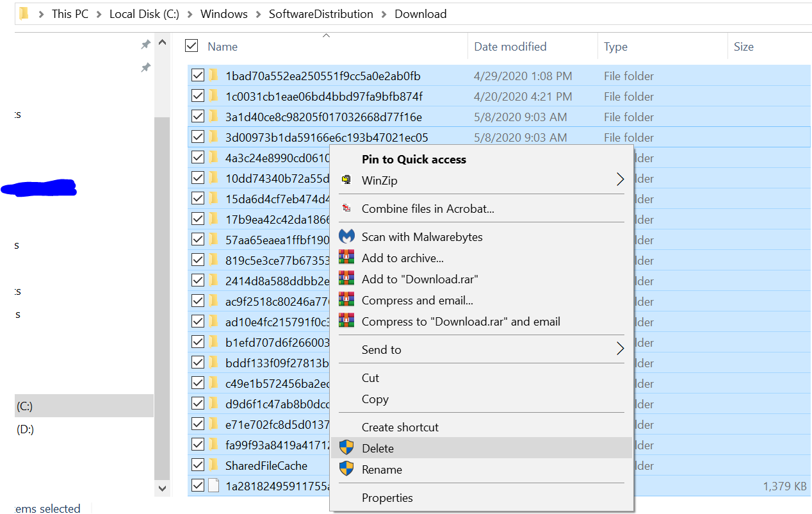Screen dimensions: 812x514
Task: Click the WinZip icon in context menu
Action: coord(346,180)
